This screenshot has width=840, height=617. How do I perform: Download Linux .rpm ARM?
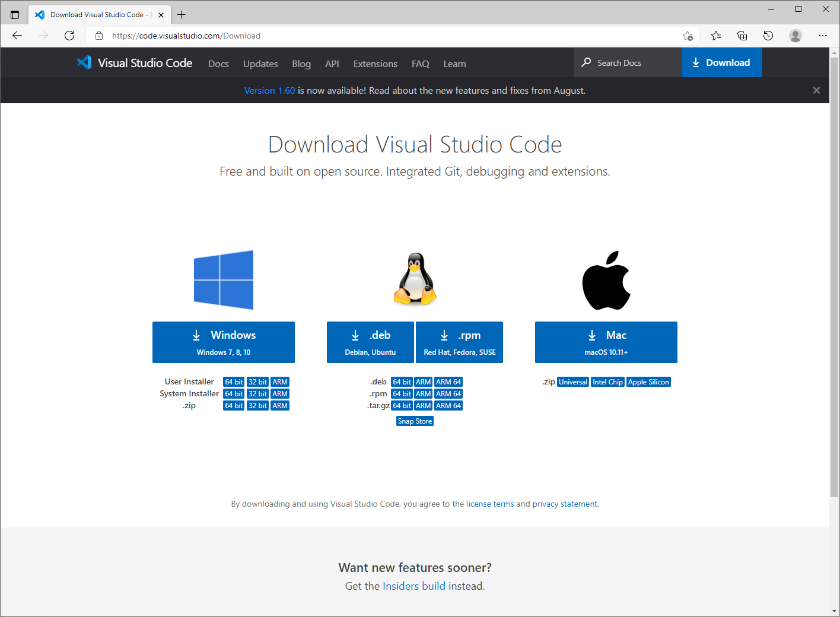point(424,394)
